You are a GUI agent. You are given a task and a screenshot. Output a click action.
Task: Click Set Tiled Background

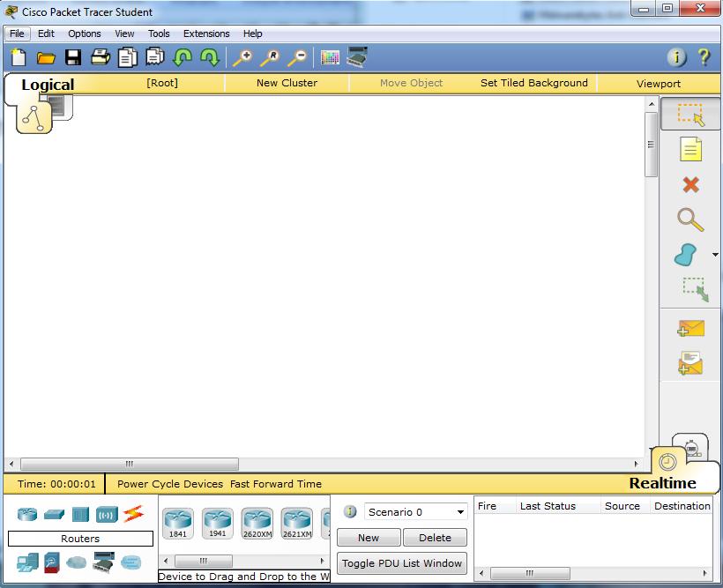pos(534,83)
